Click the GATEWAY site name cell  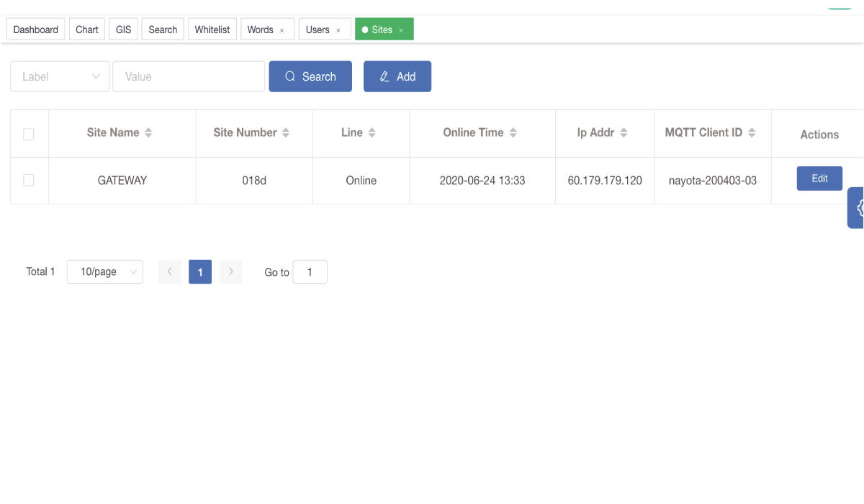tap(122, 181)
